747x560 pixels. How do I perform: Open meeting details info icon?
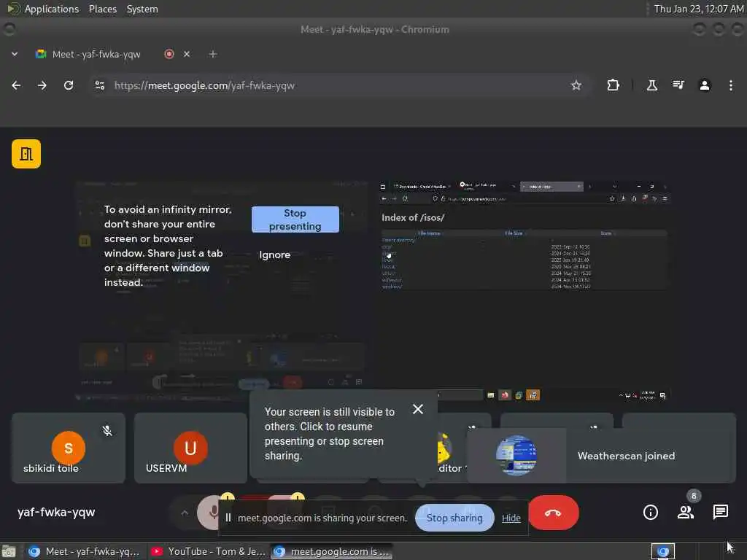650,512
